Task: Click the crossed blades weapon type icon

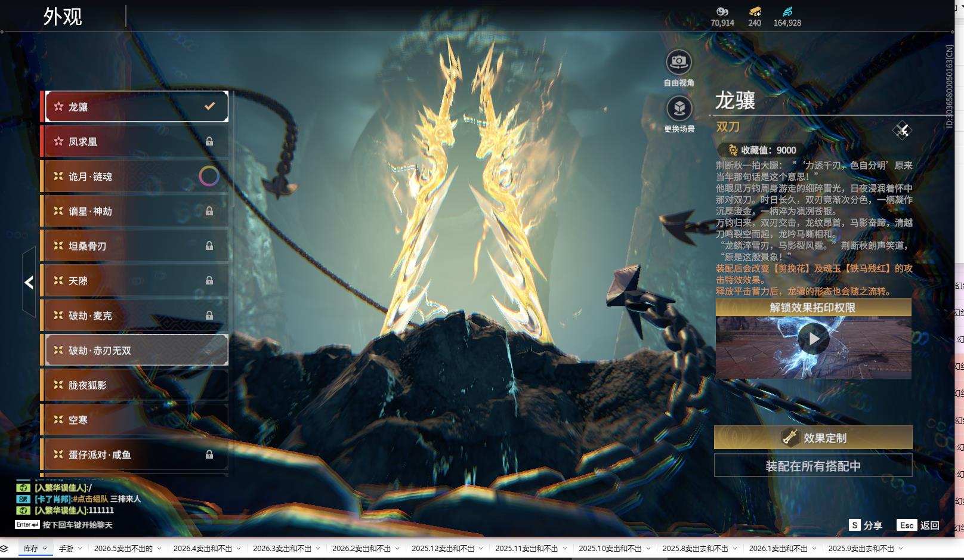Action: point(902,130)
